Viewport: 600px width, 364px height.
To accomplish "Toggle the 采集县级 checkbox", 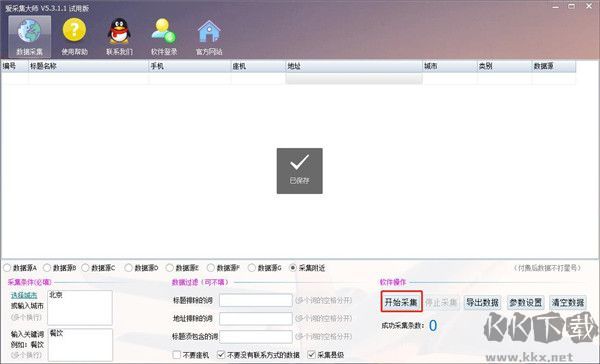I will (311, 355).
